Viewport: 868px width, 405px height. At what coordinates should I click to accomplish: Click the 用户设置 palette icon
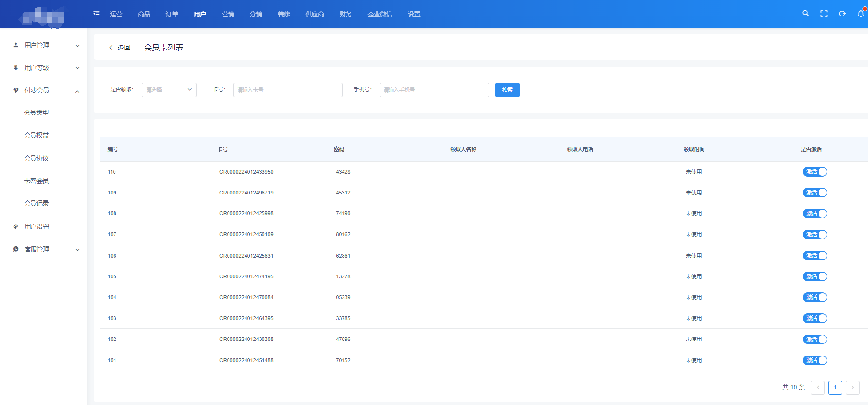(x=16, y=227)
